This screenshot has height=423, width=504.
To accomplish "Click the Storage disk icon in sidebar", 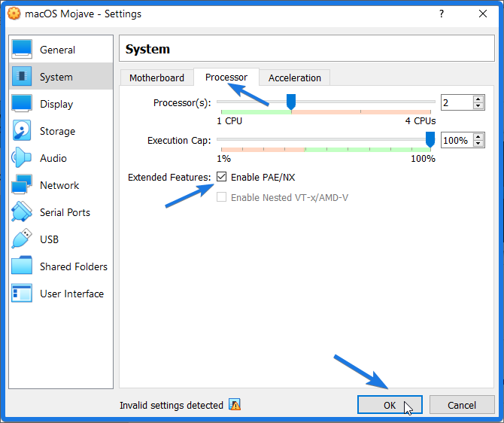I will point(22,130).
